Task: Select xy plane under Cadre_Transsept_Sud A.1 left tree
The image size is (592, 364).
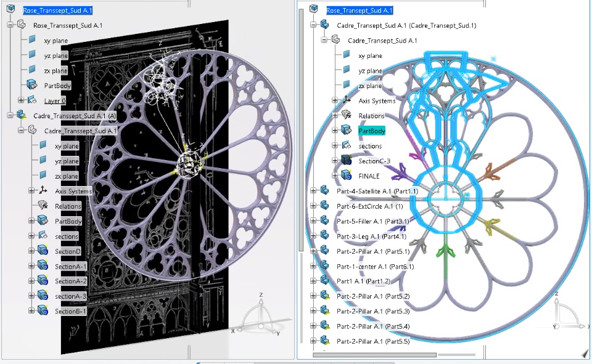Action: point(67,147)
